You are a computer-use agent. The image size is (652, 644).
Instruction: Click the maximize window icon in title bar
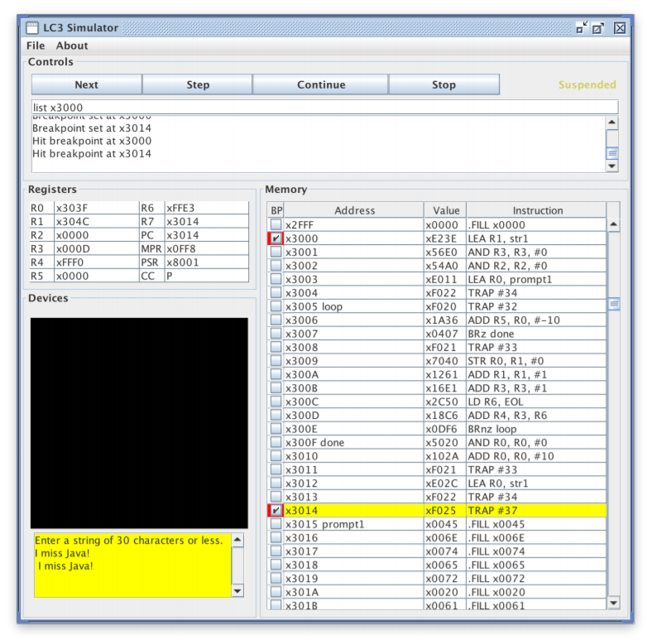point(598,27)
